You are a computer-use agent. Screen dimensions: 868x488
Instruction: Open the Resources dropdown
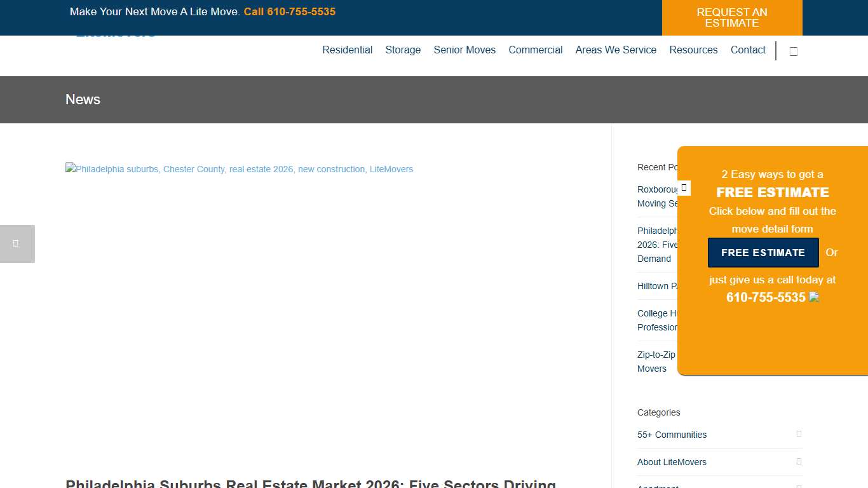693,50
